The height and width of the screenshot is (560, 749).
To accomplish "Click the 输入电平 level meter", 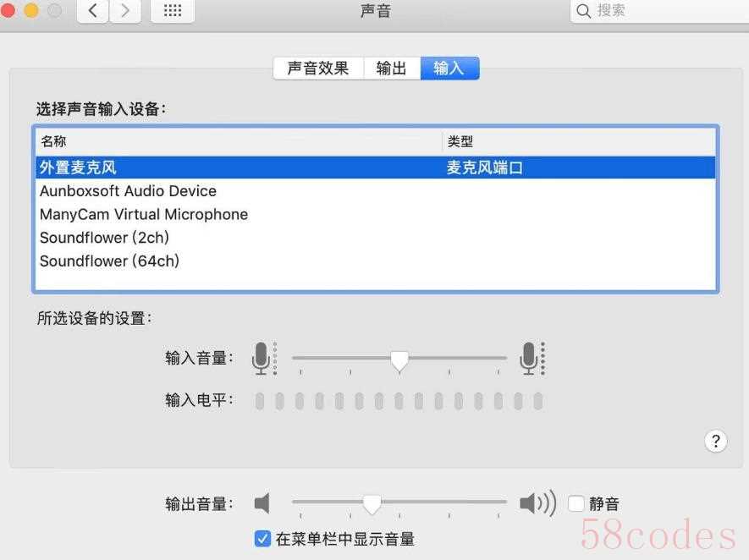I will pos(399,402).
